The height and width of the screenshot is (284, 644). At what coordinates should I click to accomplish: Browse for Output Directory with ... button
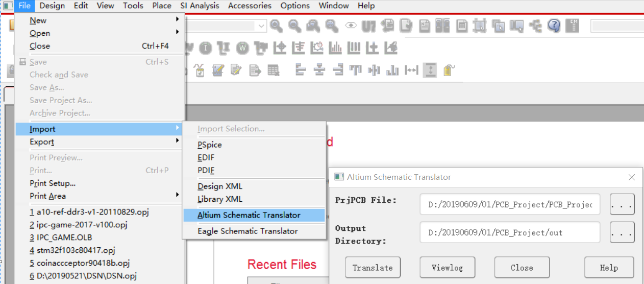(622, 232)
